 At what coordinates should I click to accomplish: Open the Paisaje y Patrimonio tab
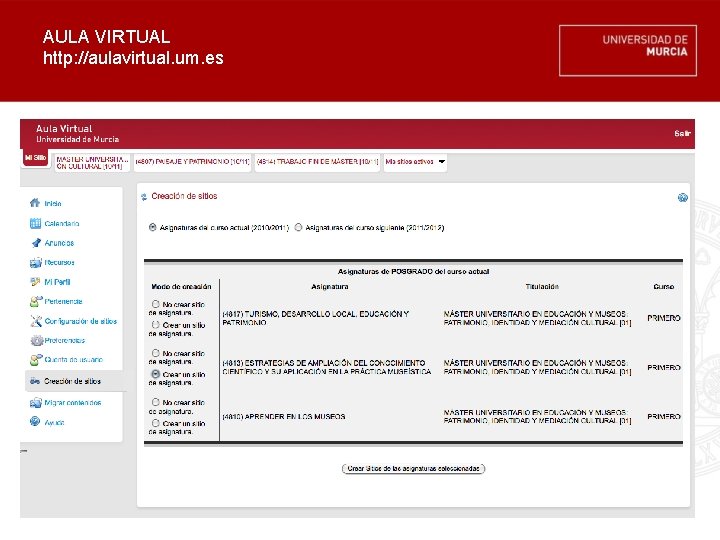[x=192, y=162]
